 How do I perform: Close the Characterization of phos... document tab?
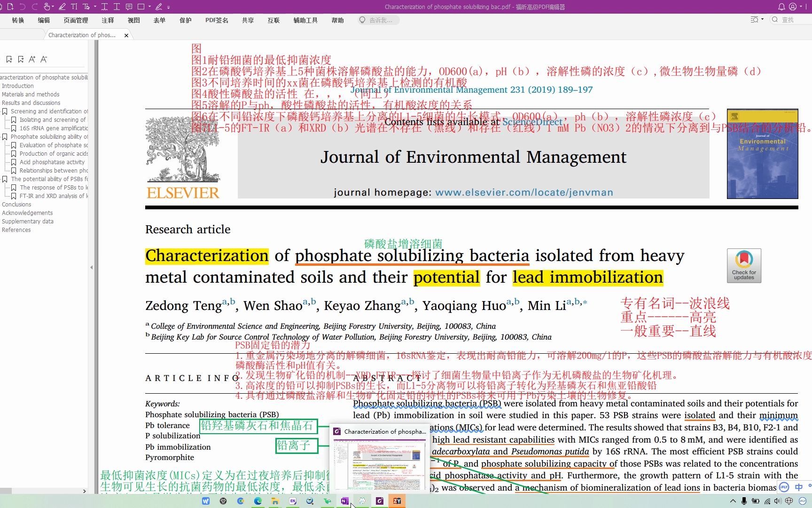click(126, 35)
